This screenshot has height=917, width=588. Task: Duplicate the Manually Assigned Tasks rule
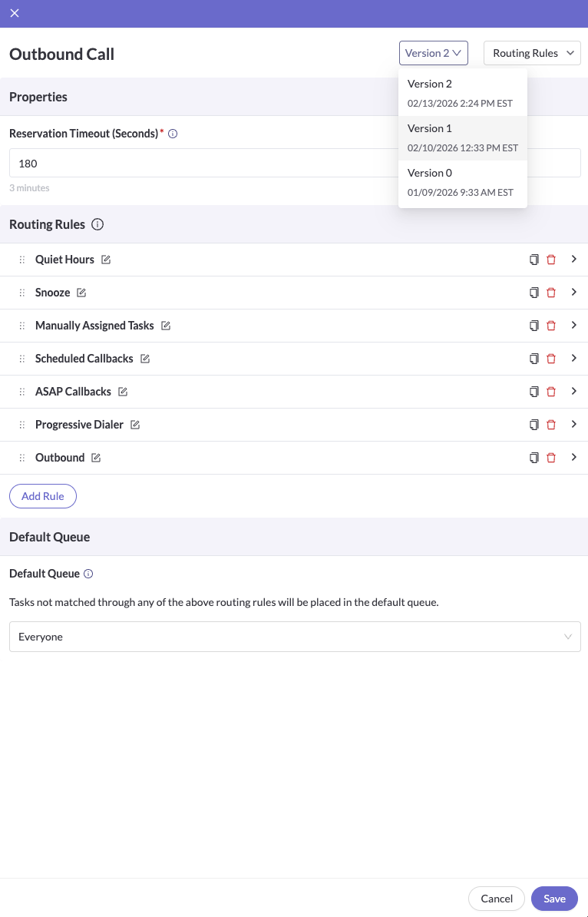coord(533,325)
